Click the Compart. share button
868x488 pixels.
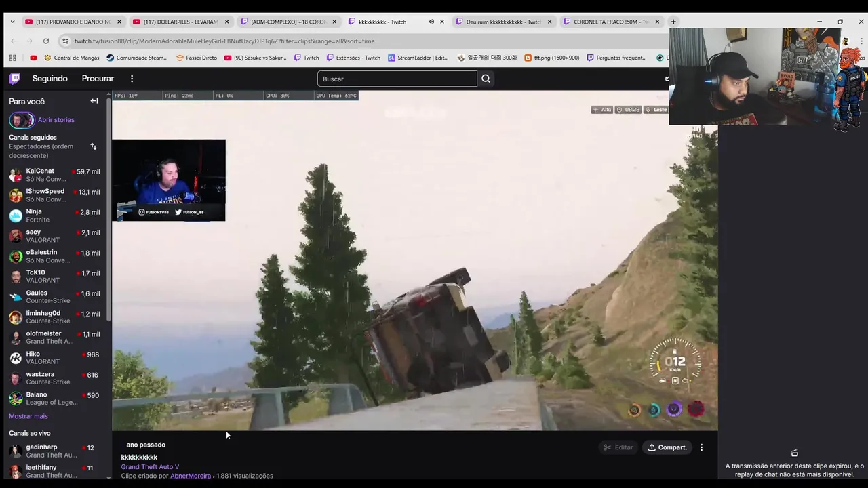coord(667,447)
